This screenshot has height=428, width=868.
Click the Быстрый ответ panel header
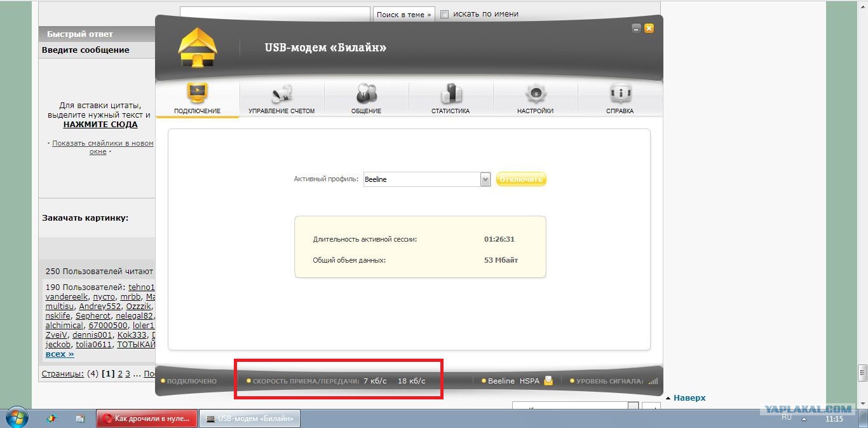tap(97, 34)
